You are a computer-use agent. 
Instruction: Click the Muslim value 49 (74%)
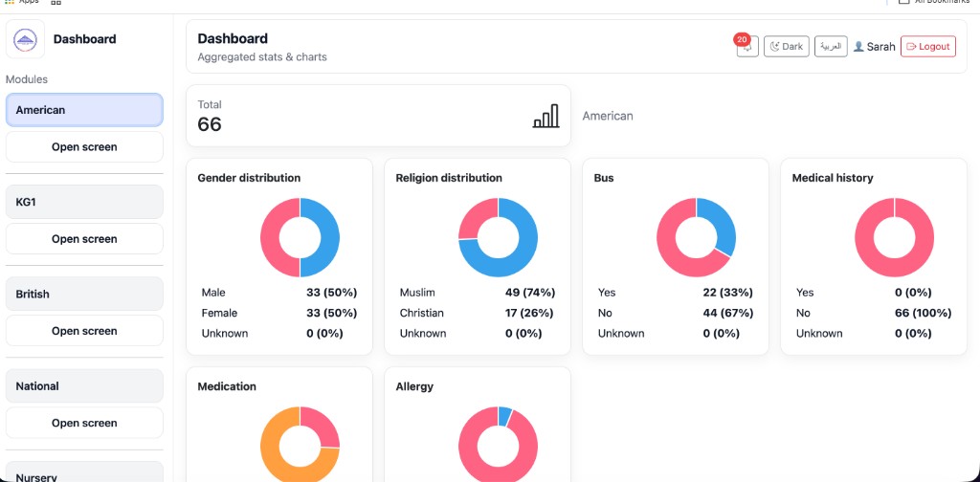click(530, 293)
